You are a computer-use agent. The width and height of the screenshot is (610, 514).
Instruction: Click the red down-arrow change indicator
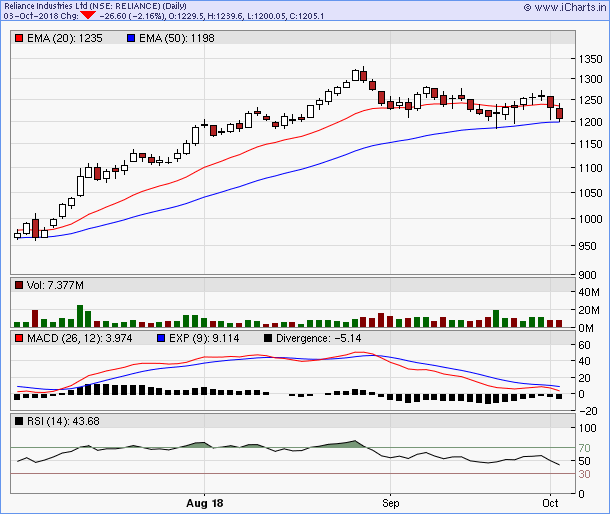click(88, 15)
